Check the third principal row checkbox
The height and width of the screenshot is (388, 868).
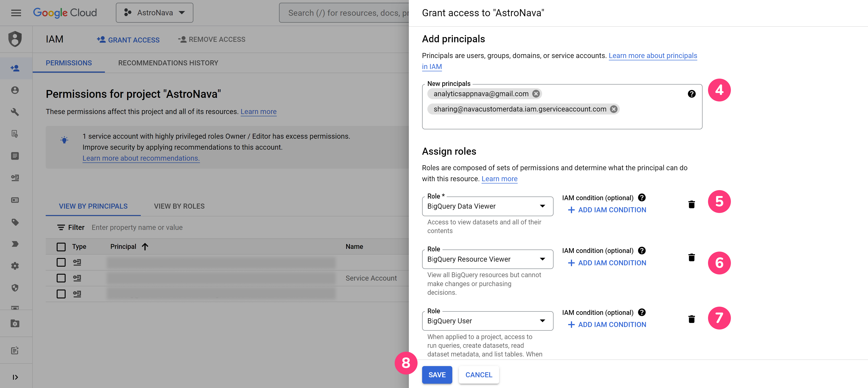tap(61, 294)
